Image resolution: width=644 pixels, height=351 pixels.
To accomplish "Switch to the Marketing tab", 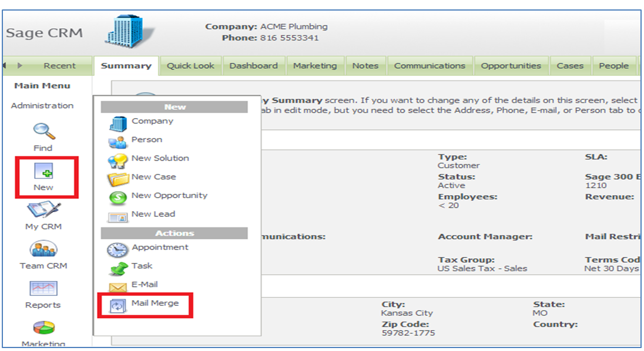I will coord(315,66).
